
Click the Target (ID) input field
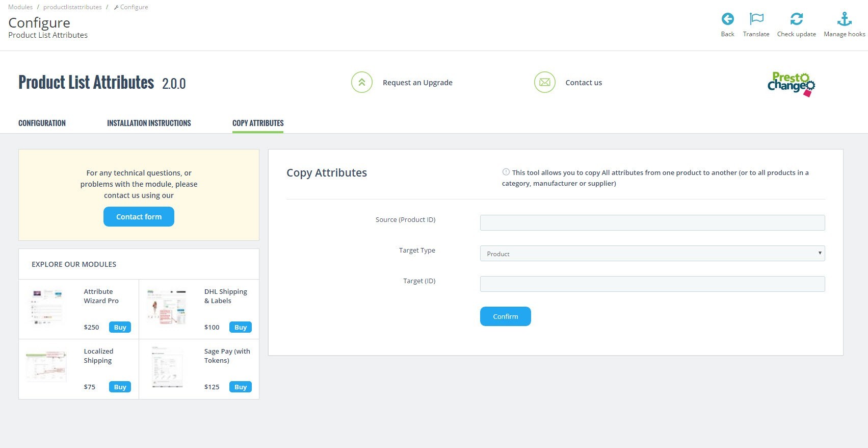click(652, 284)
